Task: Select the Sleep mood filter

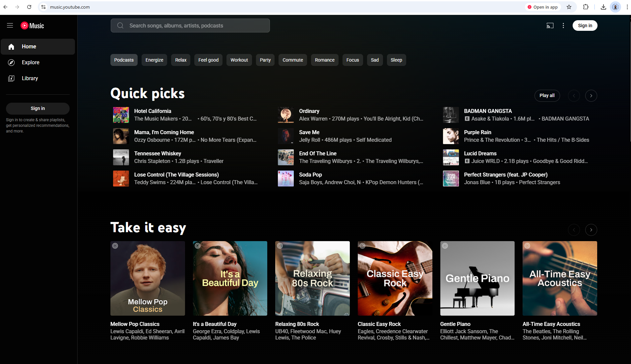Action: (x=396, y=60)
